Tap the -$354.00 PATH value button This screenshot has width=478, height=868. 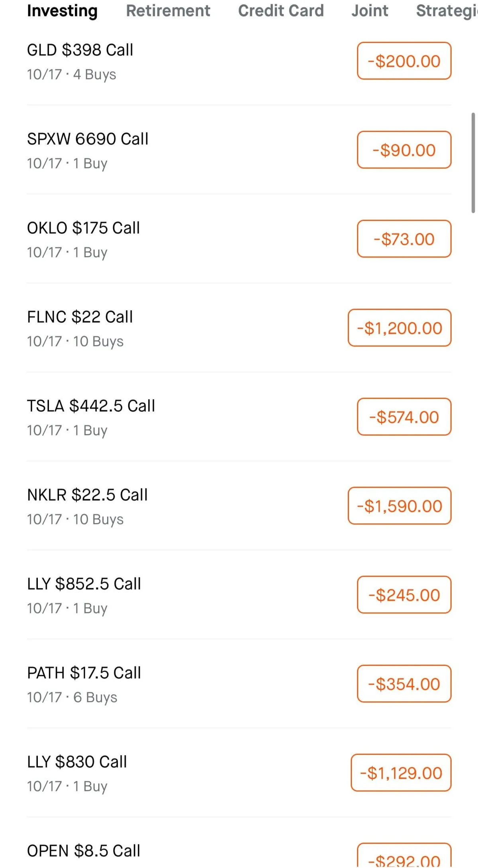pyautogui.click(x=404, y=684)
